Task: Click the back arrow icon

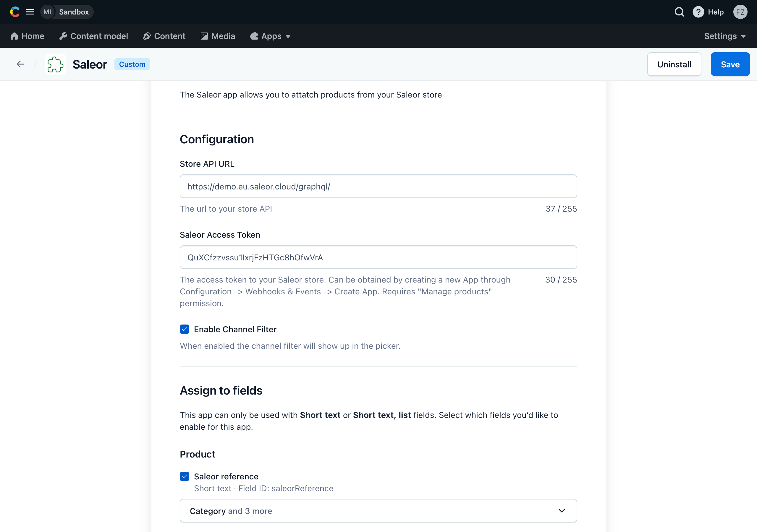Action: 20,64
